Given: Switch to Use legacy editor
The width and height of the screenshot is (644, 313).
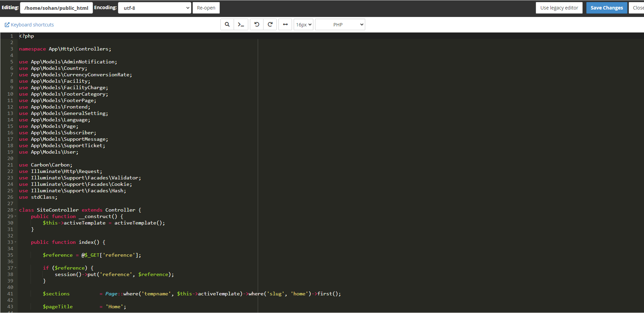Looking at the screenshot, I should pyautogui.click(x=559, y=8).
